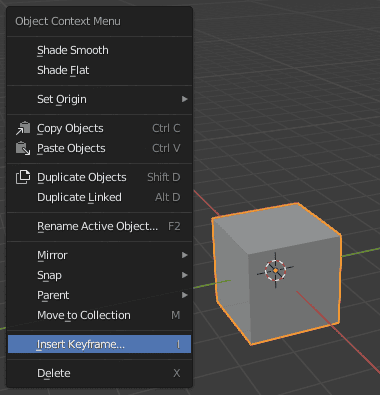The image size is (380, 395).
Task: Choose Shade Flat from context menu
Action: point(99,70)
